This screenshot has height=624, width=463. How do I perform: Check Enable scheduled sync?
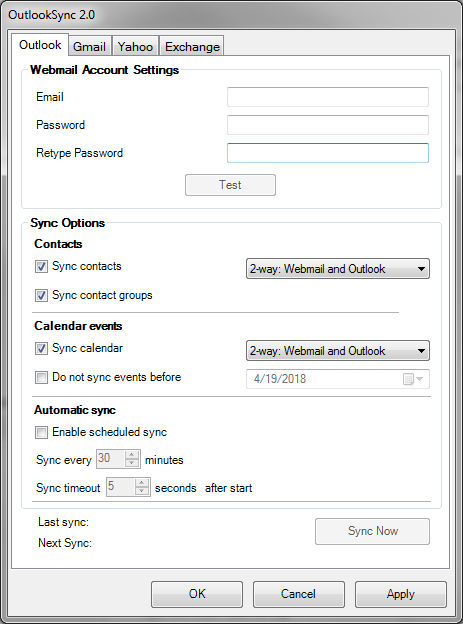41,432
